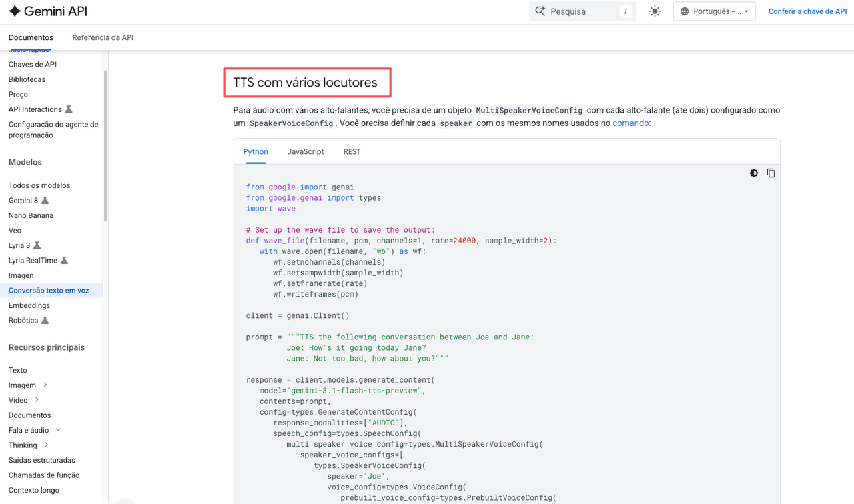
Task: Click the 'TTS com vários locutores' heading text
Action: 305,83
